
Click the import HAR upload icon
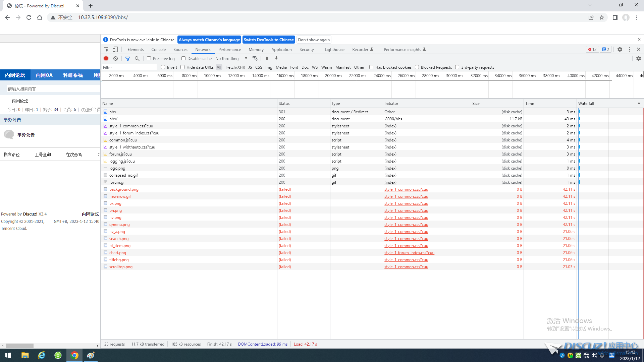point(267,58)
